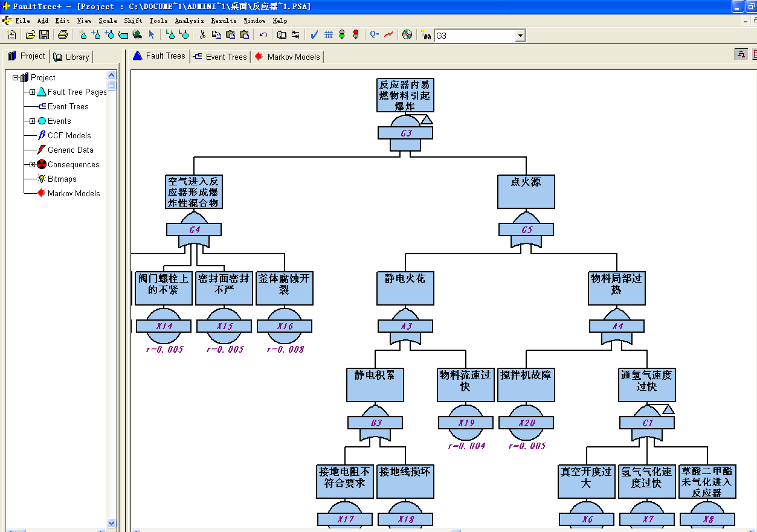Switch to the Markov Models tab
Image resolution: width=757 pixels, height=532 pixels.
click(x=288, y=57)
